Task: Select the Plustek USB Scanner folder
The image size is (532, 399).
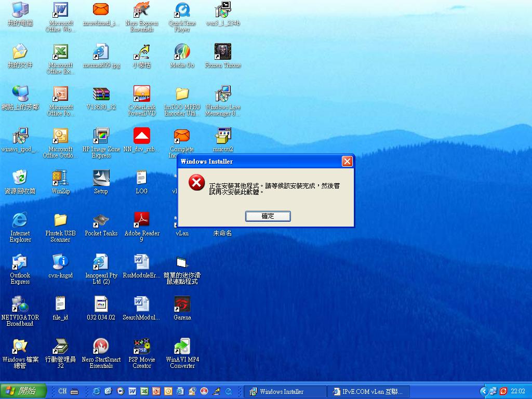Action: coord(60,228)
